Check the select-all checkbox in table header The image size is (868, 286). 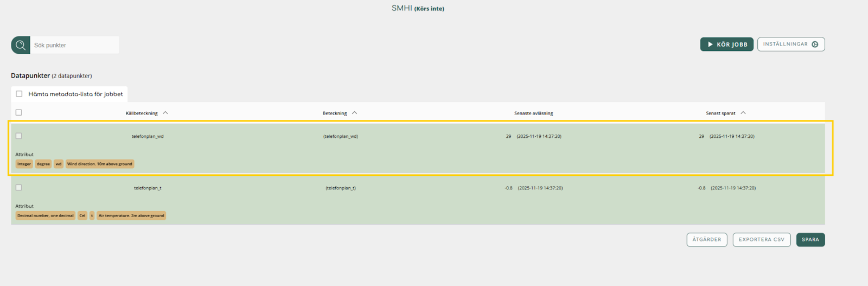tap(19, 112)
